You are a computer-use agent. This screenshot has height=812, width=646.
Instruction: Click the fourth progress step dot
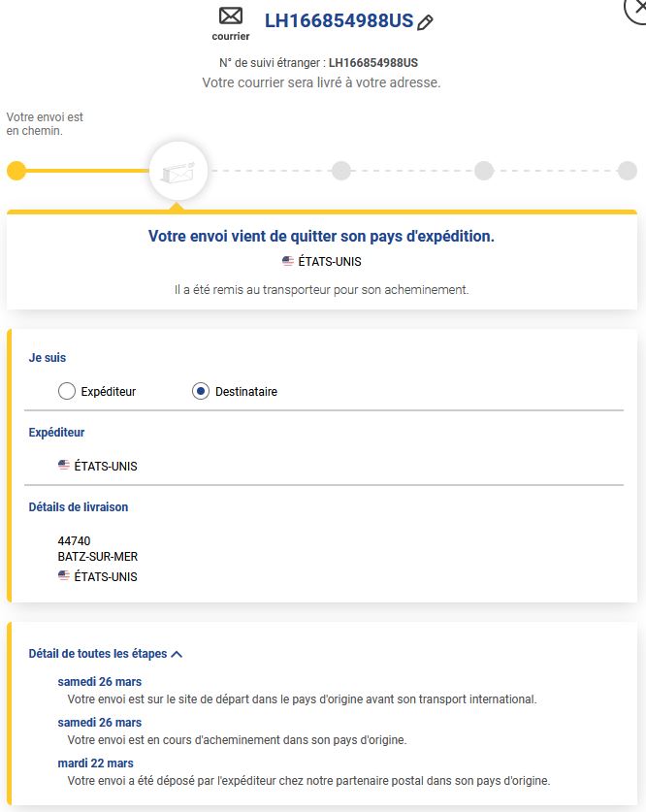[x=484, y=171]
